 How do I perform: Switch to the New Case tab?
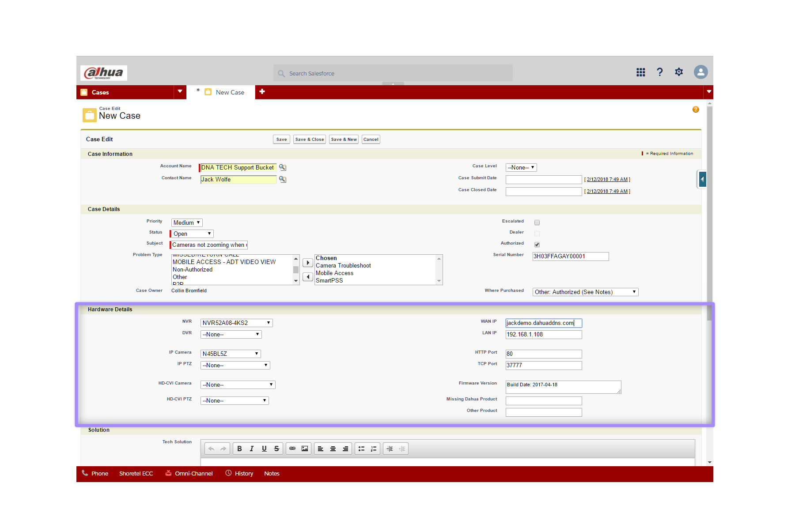point(230,92)
